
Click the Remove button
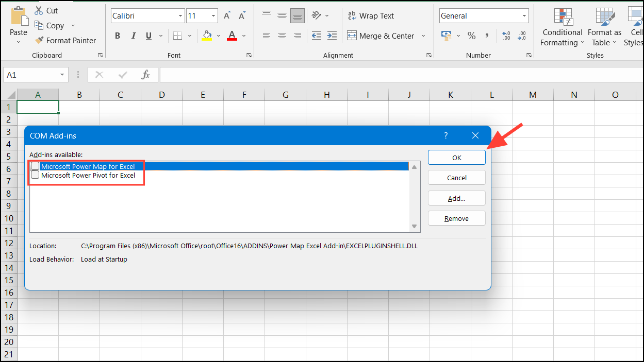(x=457, y=218)
